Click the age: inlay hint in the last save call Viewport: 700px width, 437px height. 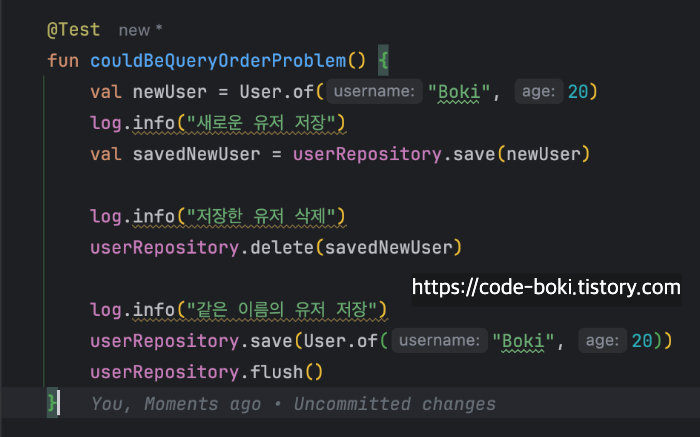pos(603,341)
